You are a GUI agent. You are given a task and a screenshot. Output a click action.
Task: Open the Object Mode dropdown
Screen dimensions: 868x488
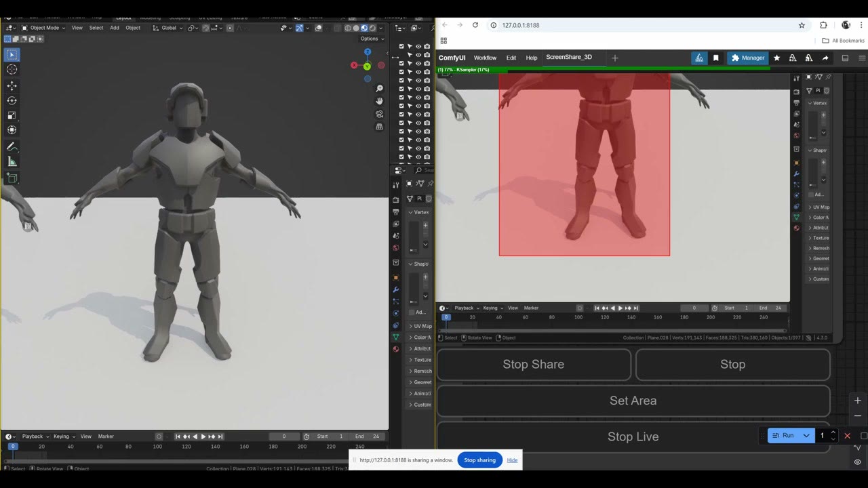pos(43,28)
